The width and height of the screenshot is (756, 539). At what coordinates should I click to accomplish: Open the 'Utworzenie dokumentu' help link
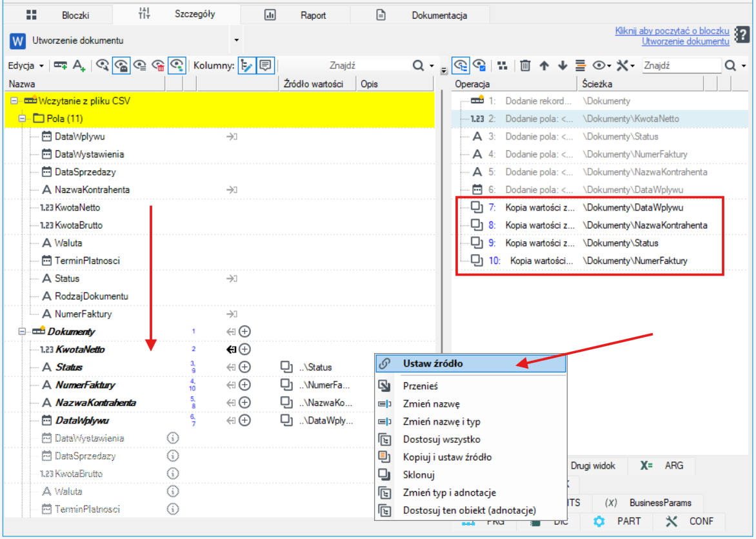(685, 41)
